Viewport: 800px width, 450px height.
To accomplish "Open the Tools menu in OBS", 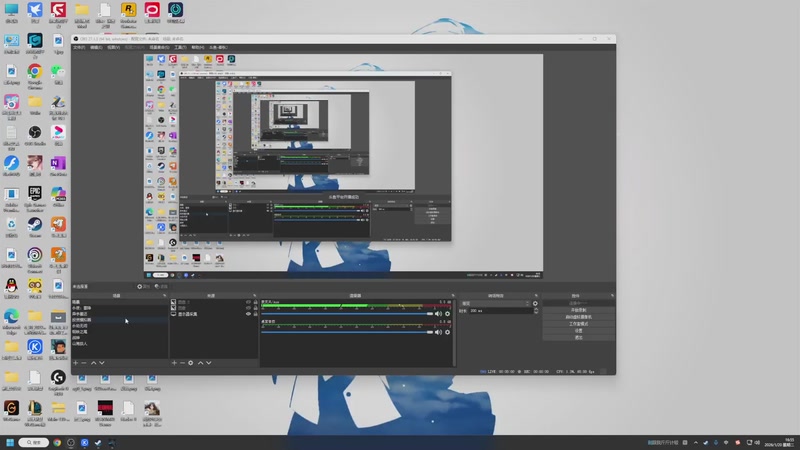I will pos(180,47).
